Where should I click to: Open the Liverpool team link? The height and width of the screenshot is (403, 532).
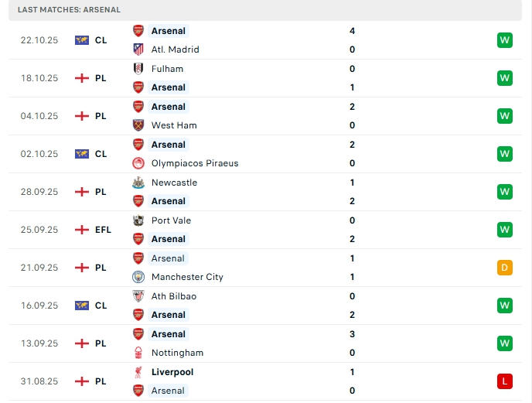point(172,372)
